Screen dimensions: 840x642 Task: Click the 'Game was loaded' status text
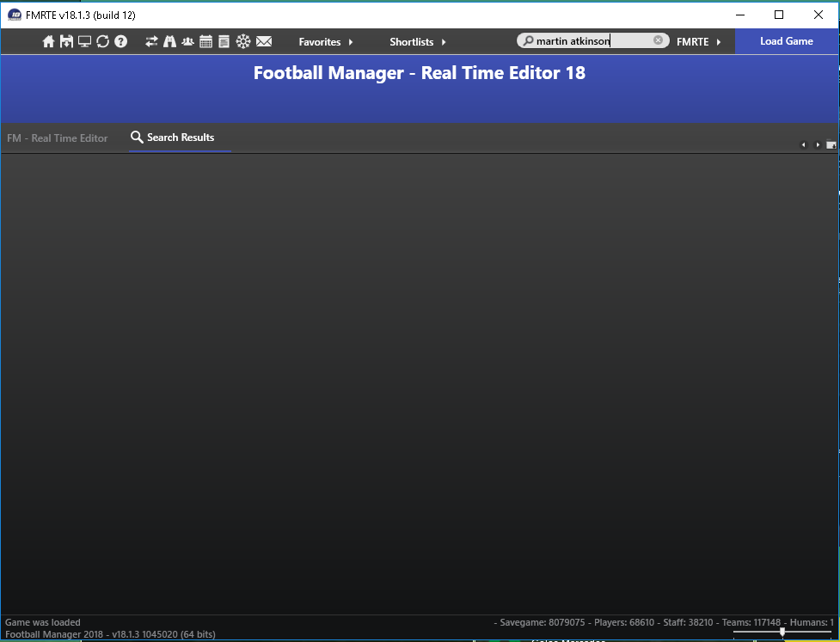(x=43, y=622)
